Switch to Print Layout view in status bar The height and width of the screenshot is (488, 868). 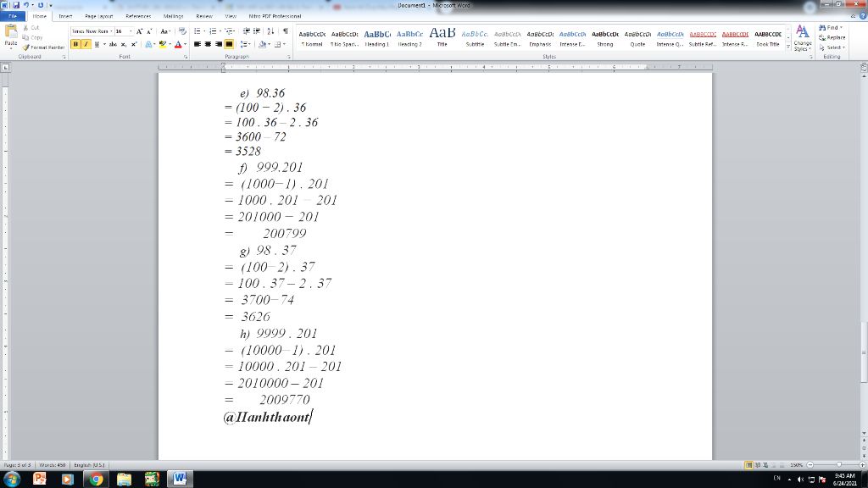pyautogui.click(x=748, y=465)
